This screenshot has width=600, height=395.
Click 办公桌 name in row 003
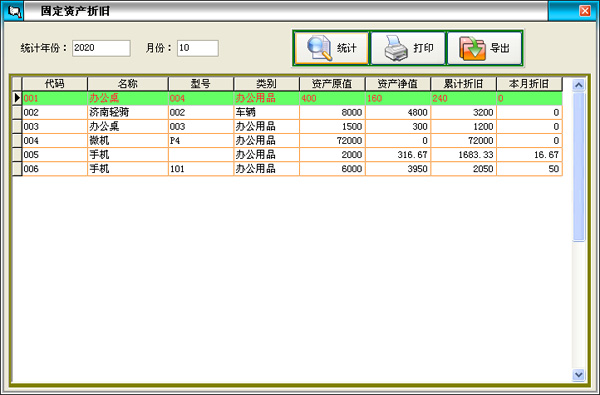pos(128,127)
